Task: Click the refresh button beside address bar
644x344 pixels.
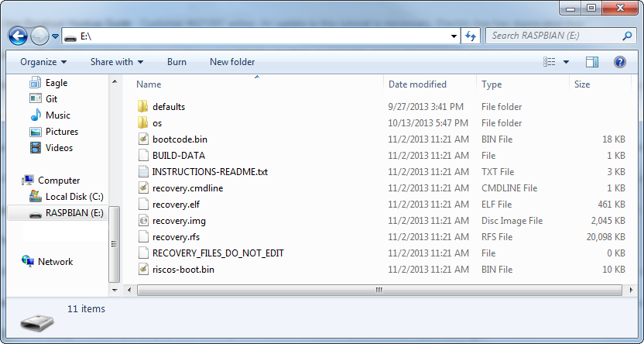Action: point(471,36)
